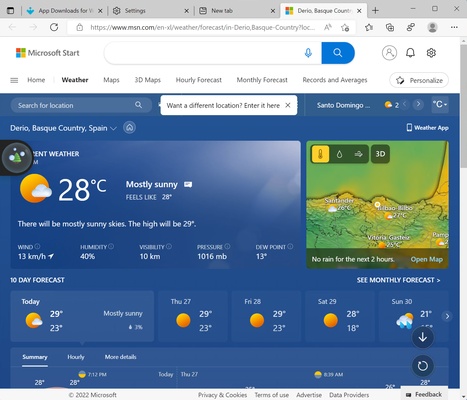This screenshot has height=400, width=467.
Task: Select the Summary forecast tab
Action: [x=35, y=357]
